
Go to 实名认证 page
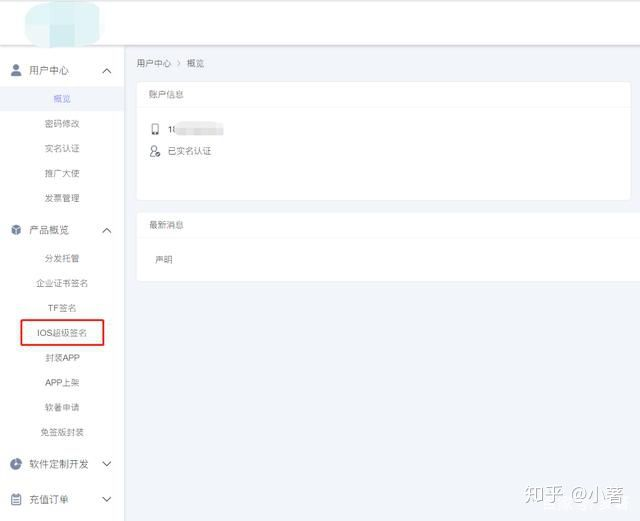coord(62,148)
